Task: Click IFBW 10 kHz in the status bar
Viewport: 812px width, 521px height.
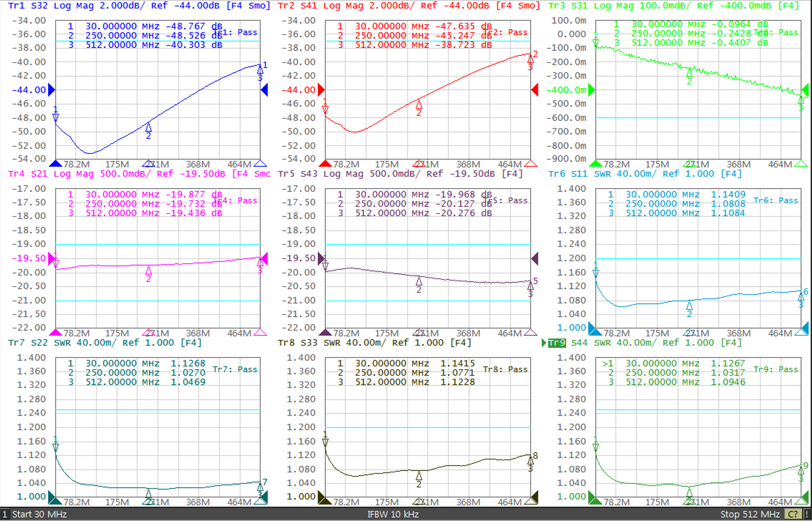Action: (393, 515)
